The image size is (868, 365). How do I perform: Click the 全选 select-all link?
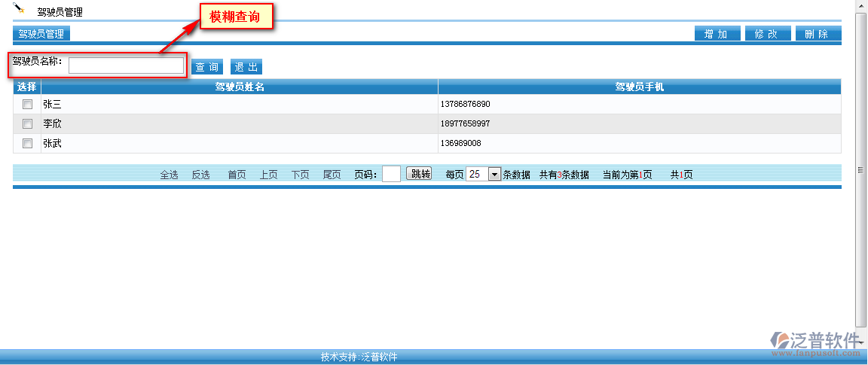click(x=169, y=175)
